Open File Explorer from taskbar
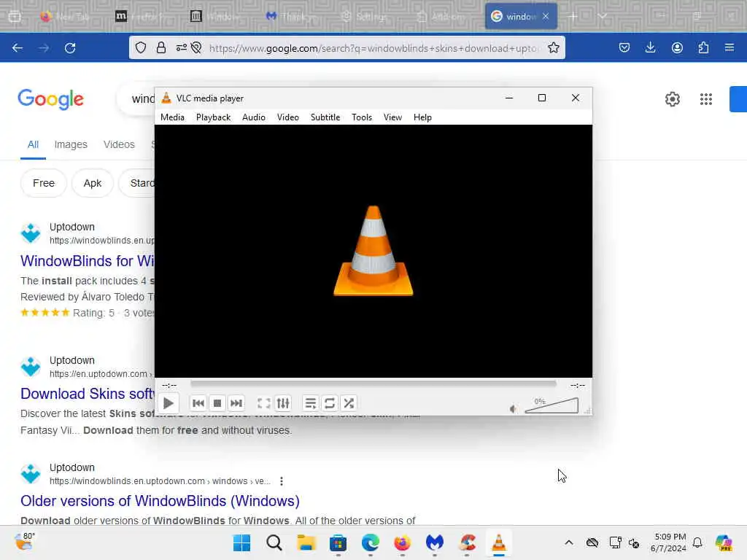Screen dimensions: 747x560 [x=306, y=542]
